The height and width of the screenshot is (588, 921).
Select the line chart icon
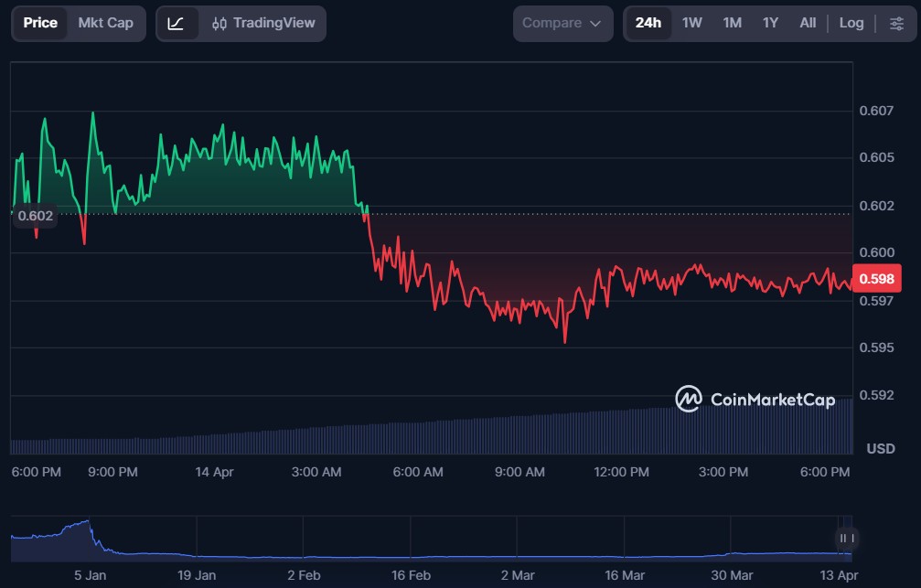[x=177, y=23]
